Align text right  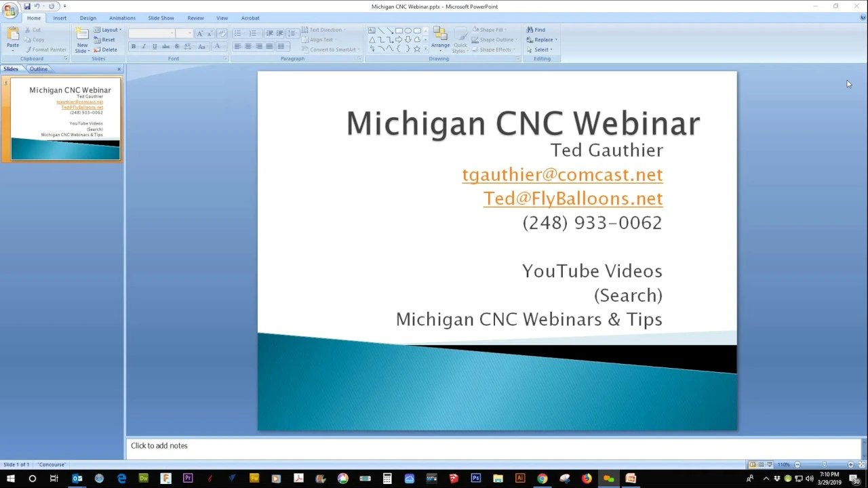point(259,46)
